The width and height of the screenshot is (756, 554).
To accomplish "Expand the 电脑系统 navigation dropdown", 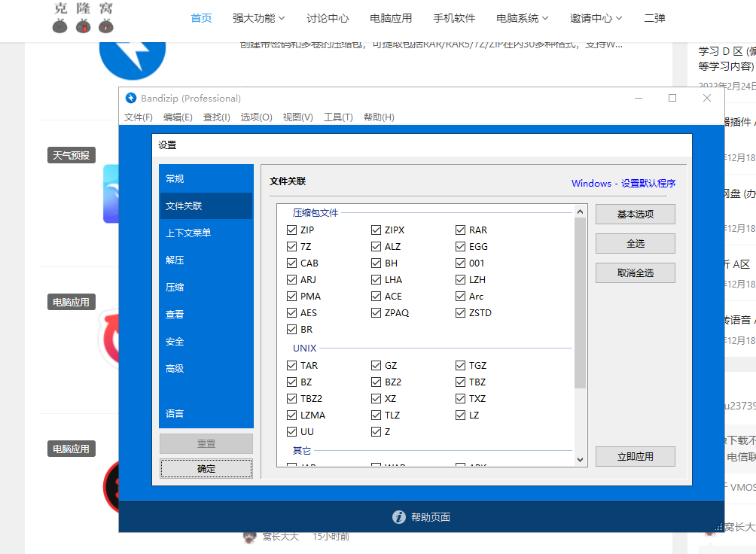I will 522,18.
